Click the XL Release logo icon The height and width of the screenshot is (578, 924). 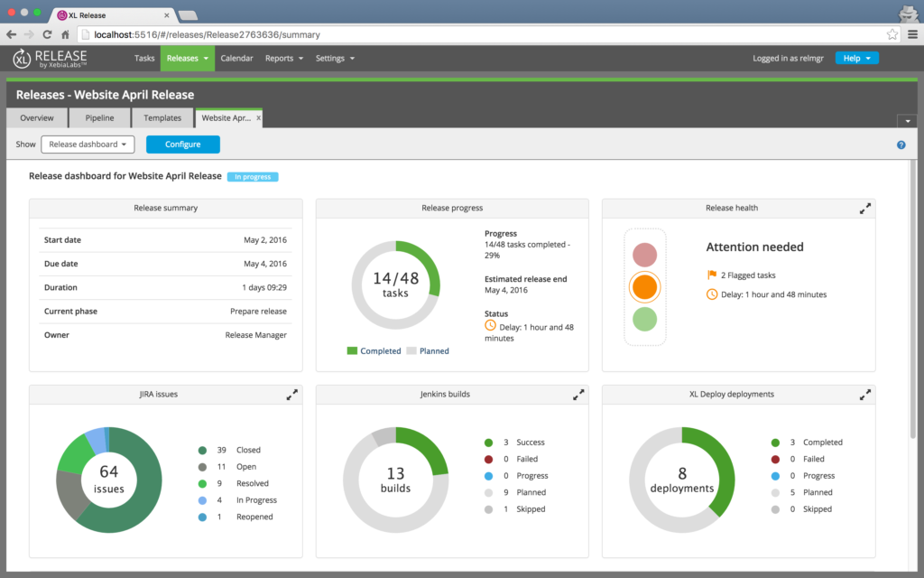(x=23, y=59)
